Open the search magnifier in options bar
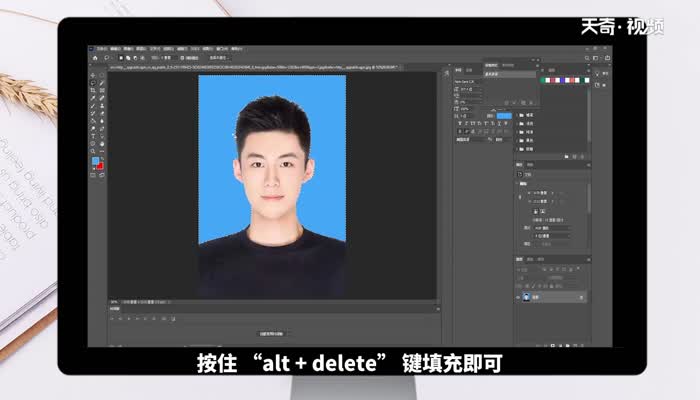700x400 pixels. 587,58
